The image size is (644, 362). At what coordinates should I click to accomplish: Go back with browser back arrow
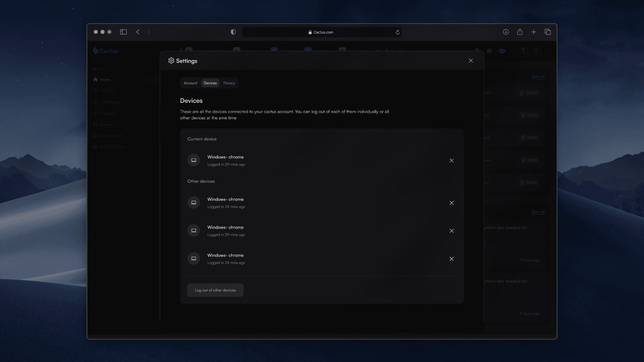coord(138,32)
